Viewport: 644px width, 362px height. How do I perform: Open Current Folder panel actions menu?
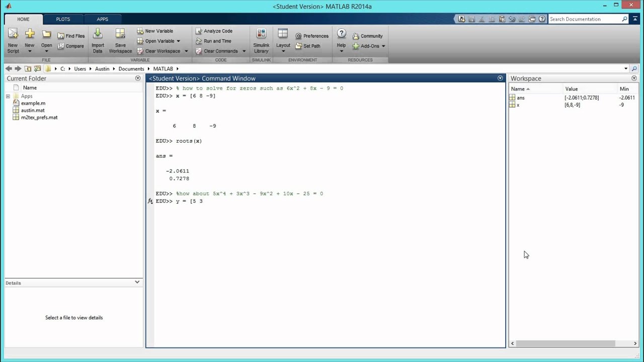tap(138, 78)
